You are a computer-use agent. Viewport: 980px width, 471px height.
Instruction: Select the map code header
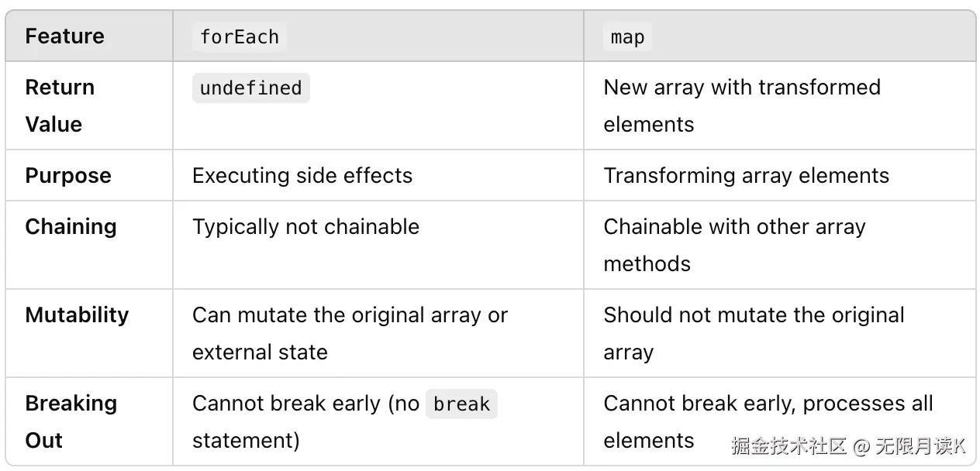[627, 36]
